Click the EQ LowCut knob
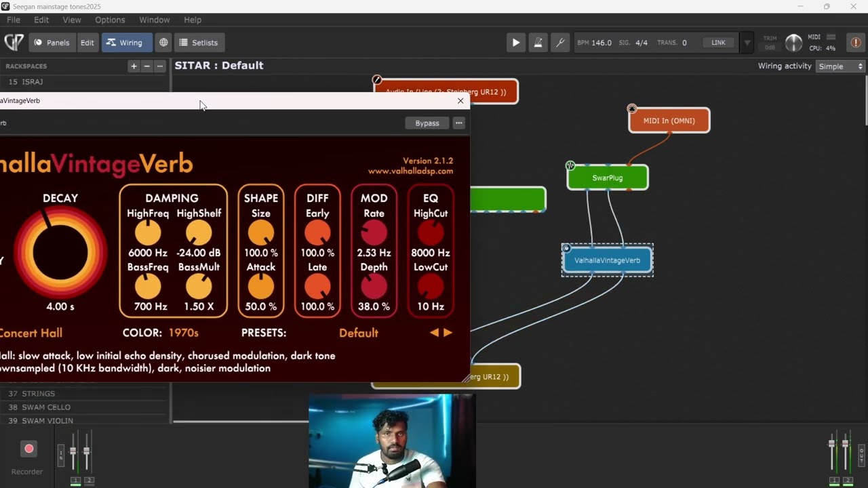Image resolution: width=868 pixels, height=488 pixels. click(430, 287)
